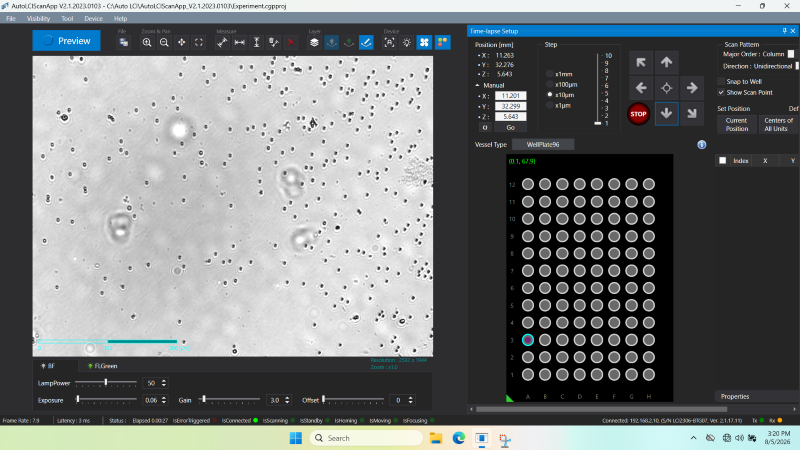Click the Zoom Out magnifier icon

click(164, 42)
